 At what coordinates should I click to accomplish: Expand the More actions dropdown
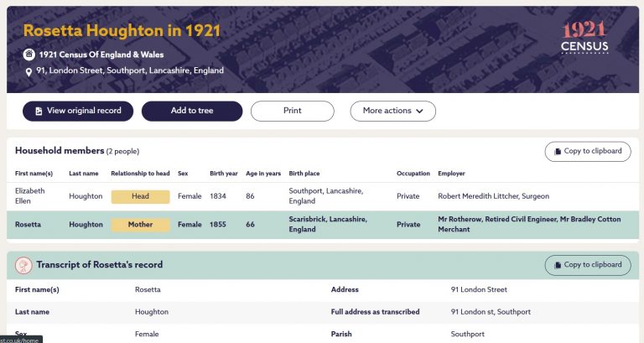coord(393,111)
